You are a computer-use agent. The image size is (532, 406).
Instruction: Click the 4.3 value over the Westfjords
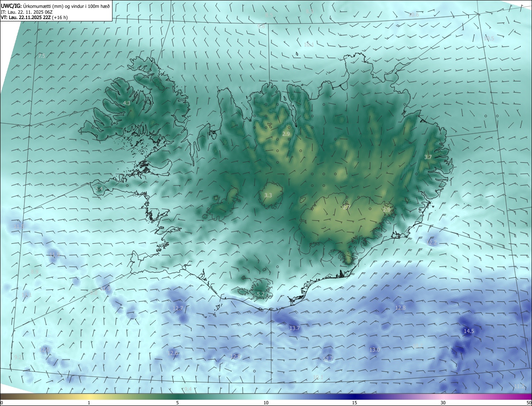[127, 103]
